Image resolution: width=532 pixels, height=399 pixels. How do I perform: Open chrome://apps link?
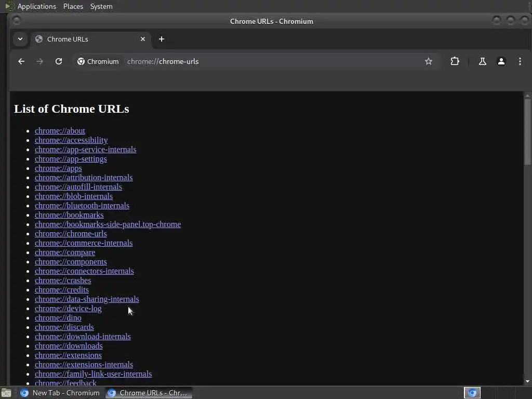[58, 168]
